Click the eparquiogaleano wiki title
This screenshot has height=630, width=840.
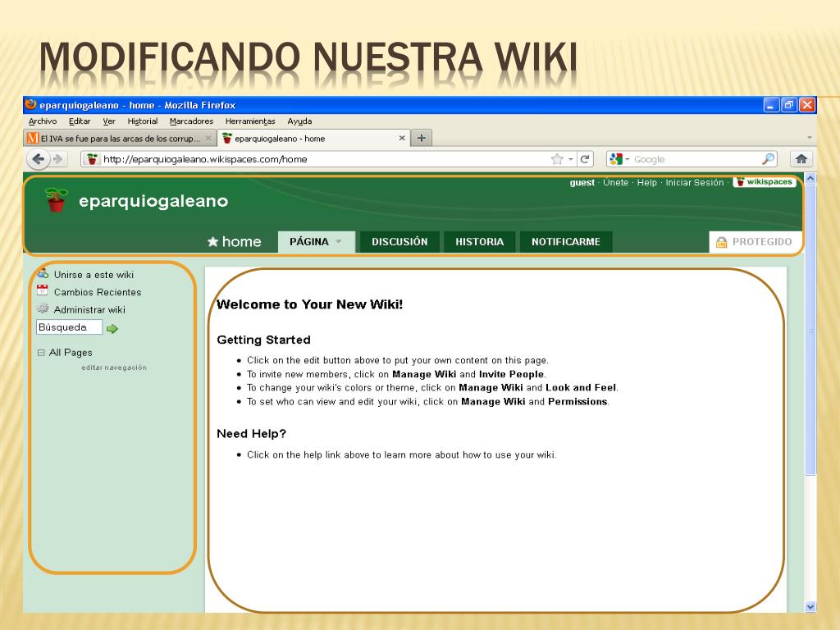153,201
